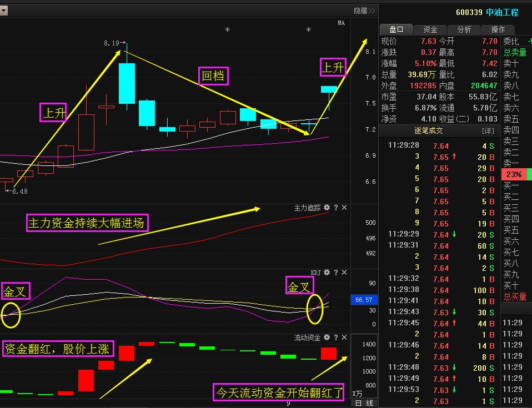Open settings gear for 主力追踪 indicator
Screen dimensions: 532x408
[x=327, y=208]
